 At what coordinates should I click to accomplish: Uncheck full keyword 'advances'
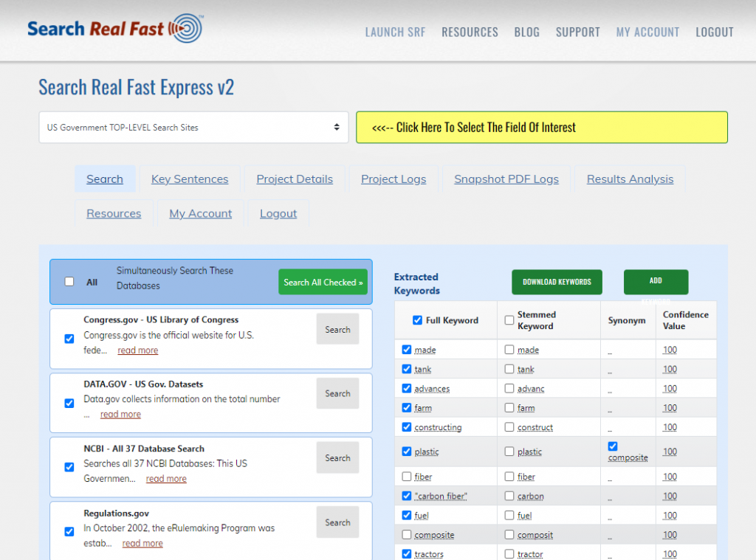(407, 388)
